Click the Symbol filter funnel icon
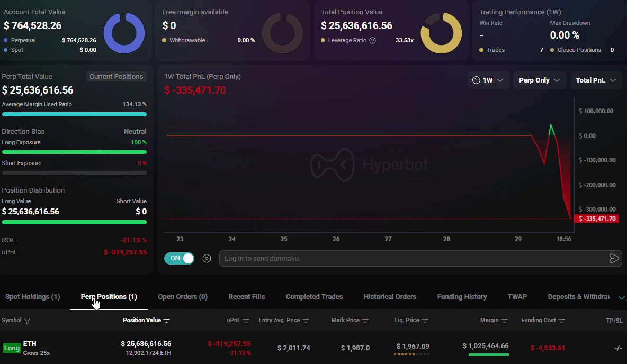The height and width of the screenshot is (364, 627). (x=27, y=321)
